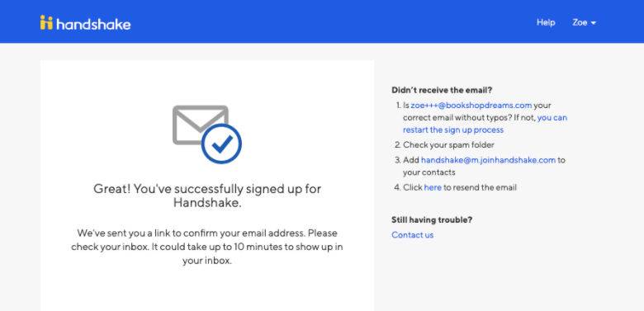
Task: Click the 'correct email without typos?' text
Action: pos(456,118)
